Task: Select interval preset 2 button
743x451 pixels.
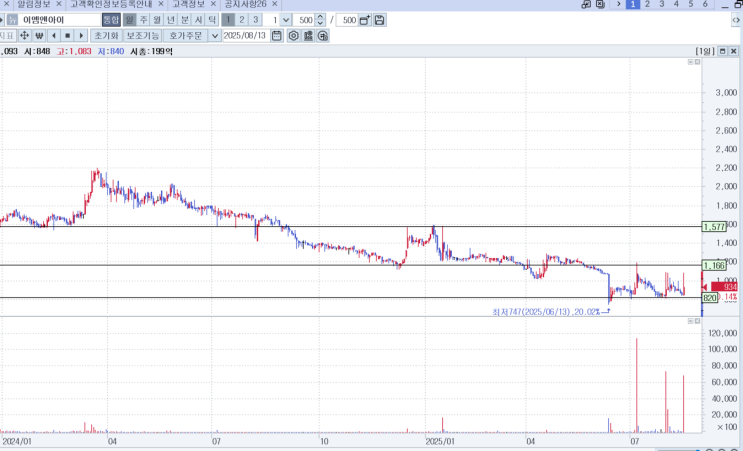Action: tap(242, 20)
